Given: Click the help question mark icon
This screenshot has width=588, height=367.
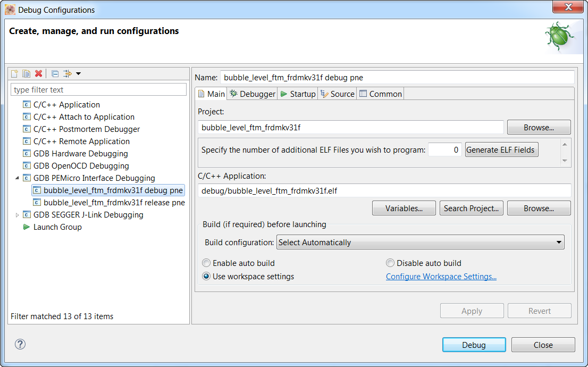Looking at the screenshot, I should pyautogui.click(x=20, y=344).
